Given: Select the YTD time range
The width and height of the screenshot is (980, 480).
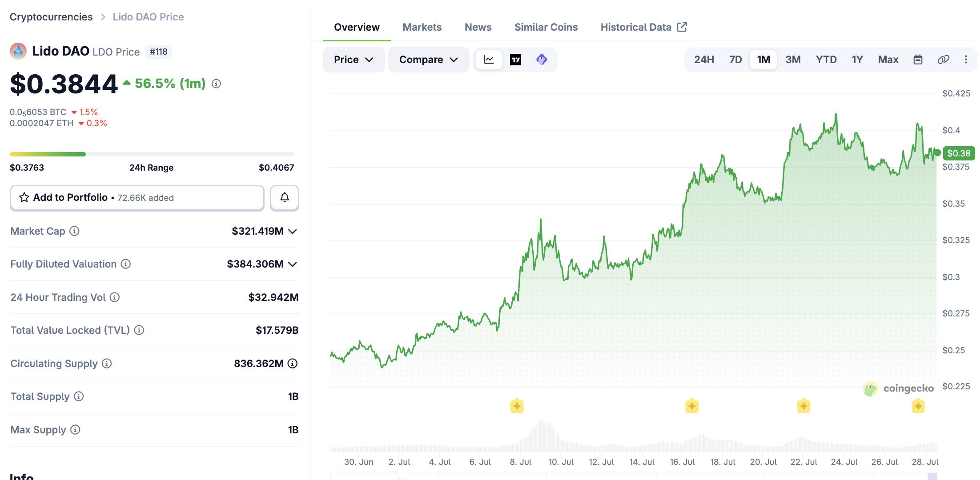Looking at the screenshot, I should click(x=826, y=60).
